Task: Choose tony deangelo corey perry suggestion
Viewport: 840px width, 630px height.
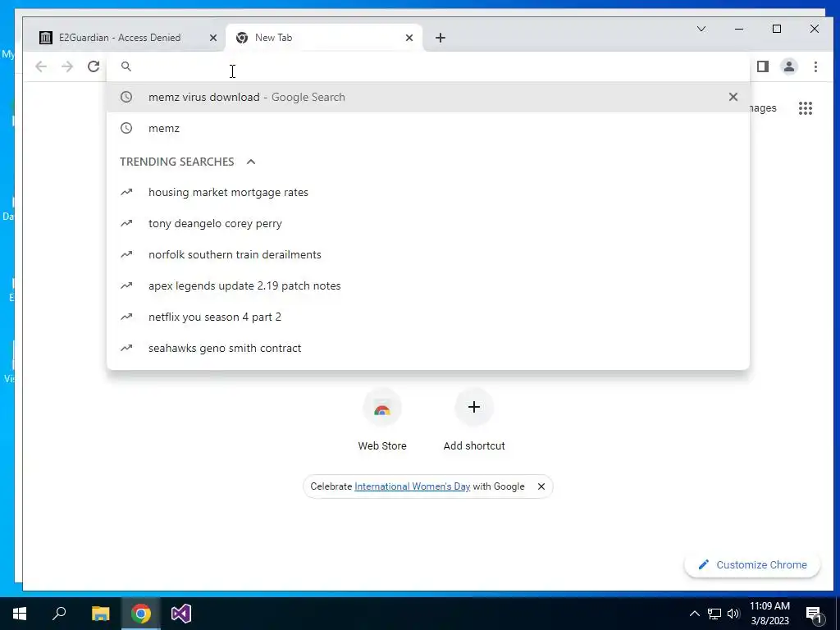Action: pyautogui.click(x=428, y=223)
